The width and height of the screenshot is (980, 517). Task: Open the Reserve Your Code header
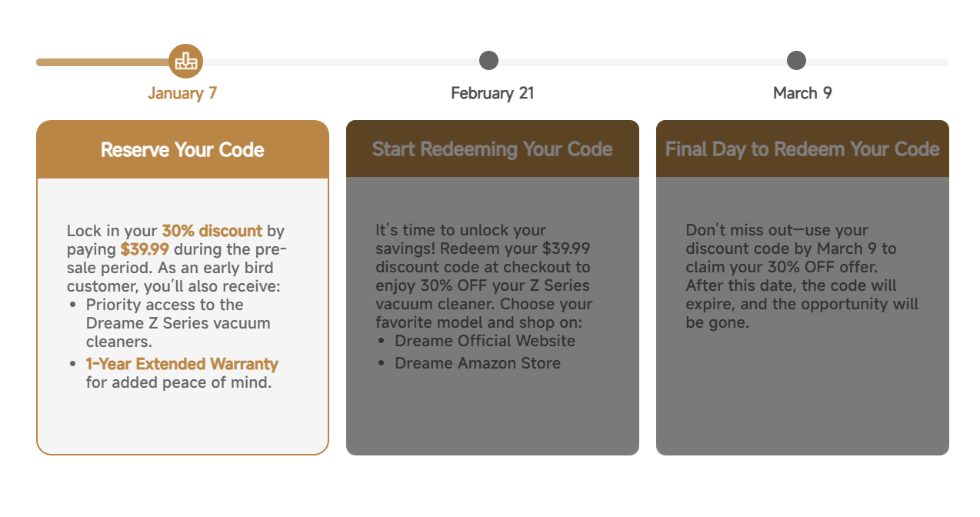[x=182, y=149]
